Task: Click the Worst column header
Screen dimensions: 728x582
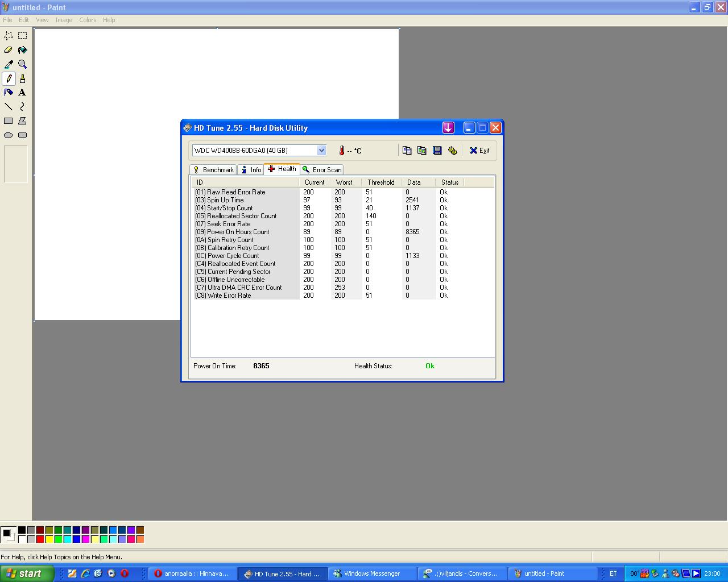Action: [346, 182]
